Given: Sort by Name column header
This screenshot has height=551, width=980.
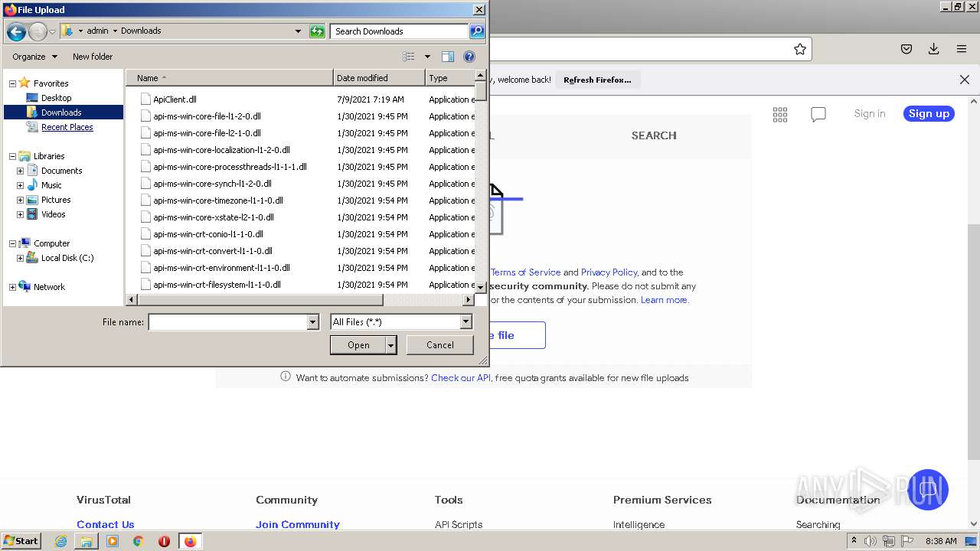Looking at the screenshot, I should coord(230,78).
